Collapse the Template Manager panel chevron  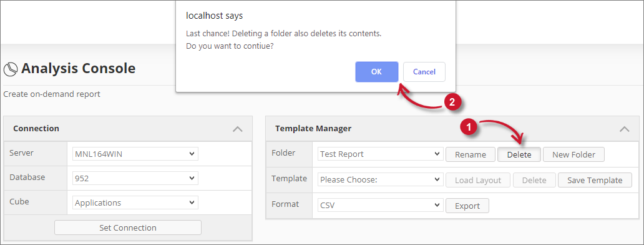(624, 129)
